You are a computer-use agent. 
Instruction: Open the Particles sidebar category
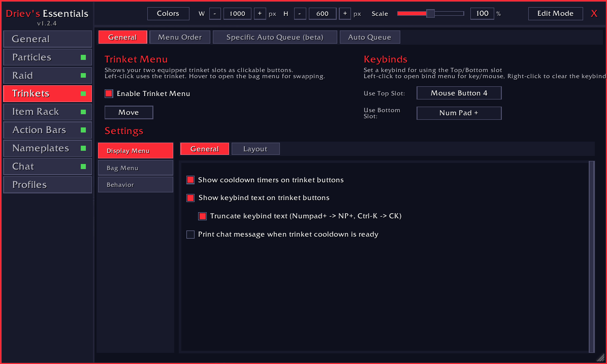click(47, 57)
